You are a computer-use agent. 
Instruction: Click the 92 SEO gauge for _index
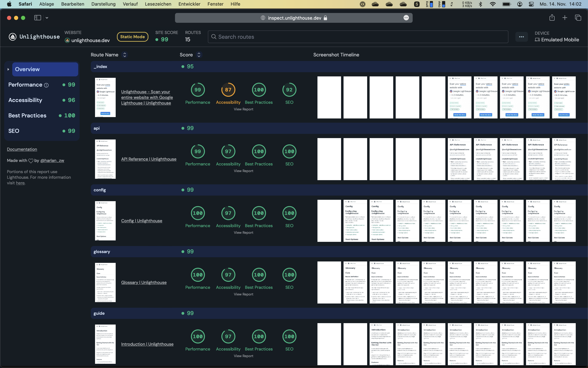[289, 90]
